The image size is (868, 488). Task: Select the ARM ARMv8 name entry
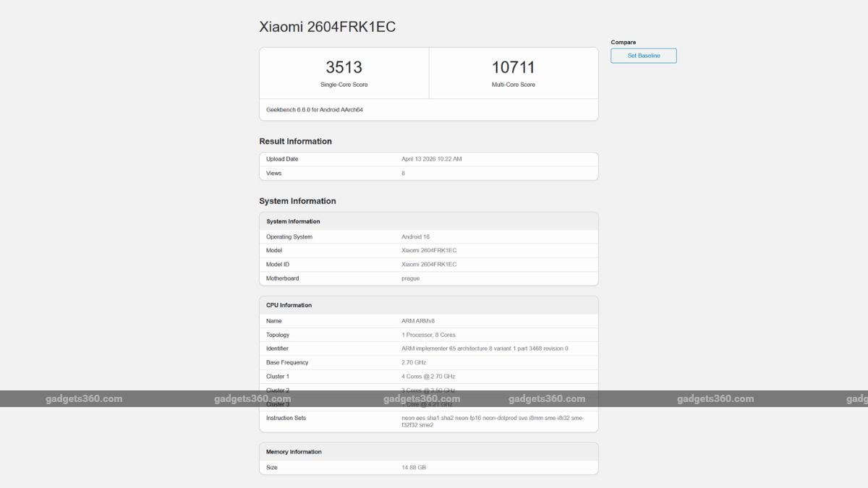click(x=428, y=320)
